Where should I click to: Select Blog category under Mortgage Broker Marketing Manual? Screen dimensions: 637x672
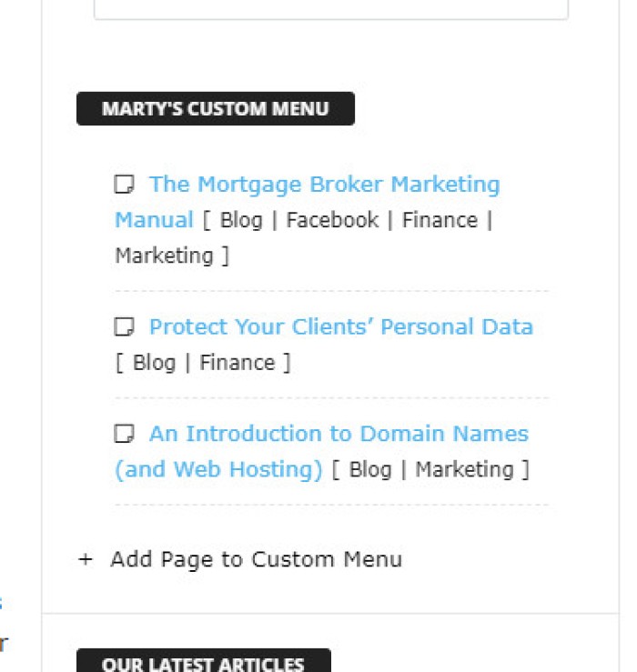240,220
